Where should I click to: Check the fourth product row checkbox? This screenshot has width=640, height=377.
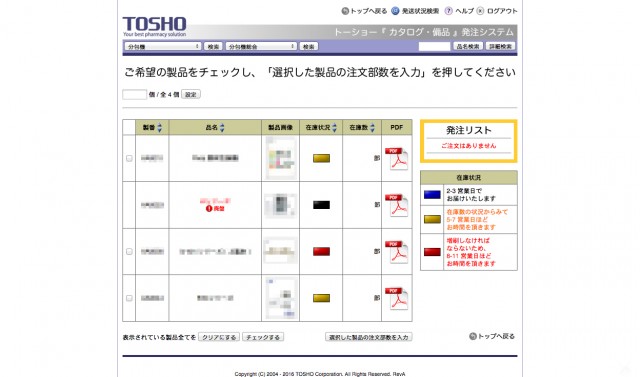129,298
